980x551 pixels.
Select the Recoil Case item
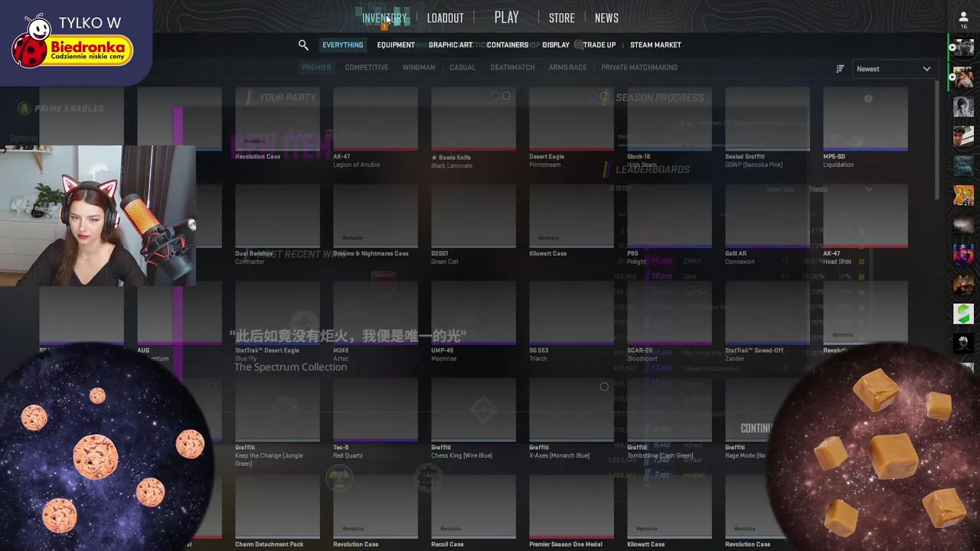(473, 513)
